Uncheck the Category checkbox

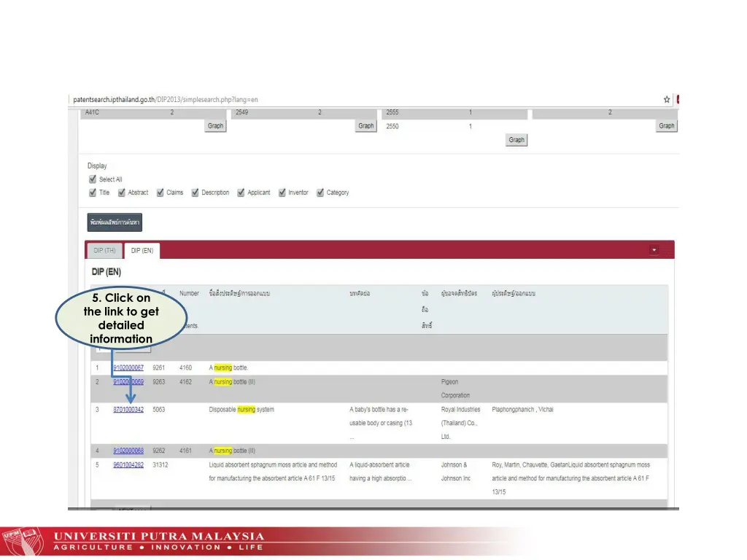tap(320, 192)
